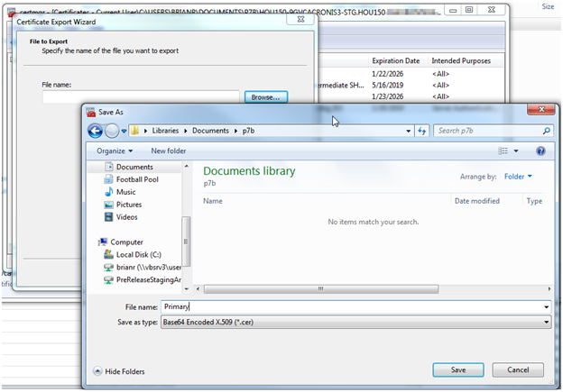Click the Back arrow in Save As
Image resolution: width=563 pixels, height=392 pixels.
(x=95, y=131)
